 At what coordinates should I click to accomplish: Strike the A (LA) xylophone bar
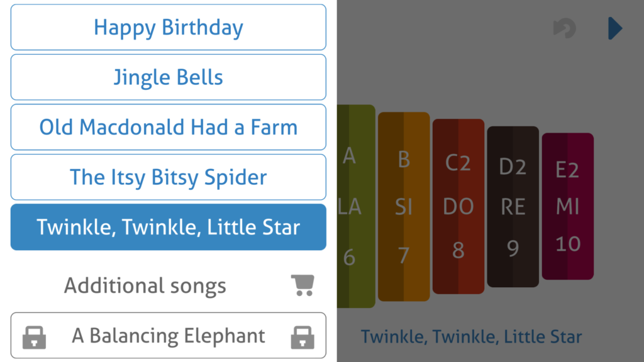pyautogui.click(x=351, y=207)
